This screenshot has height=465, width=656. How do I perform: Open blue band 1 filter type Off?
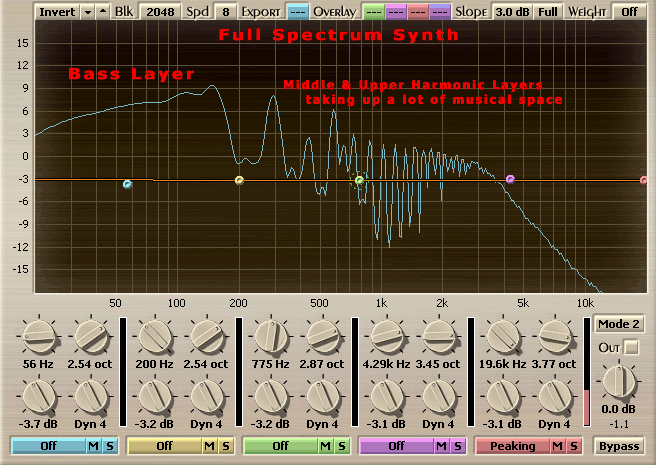(49, 446)
